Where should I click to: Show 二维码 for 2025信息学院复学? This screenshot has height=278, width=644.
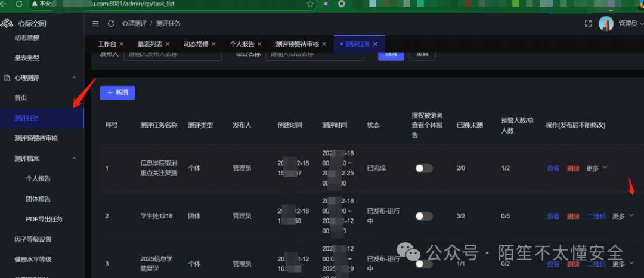pos(596,264)
